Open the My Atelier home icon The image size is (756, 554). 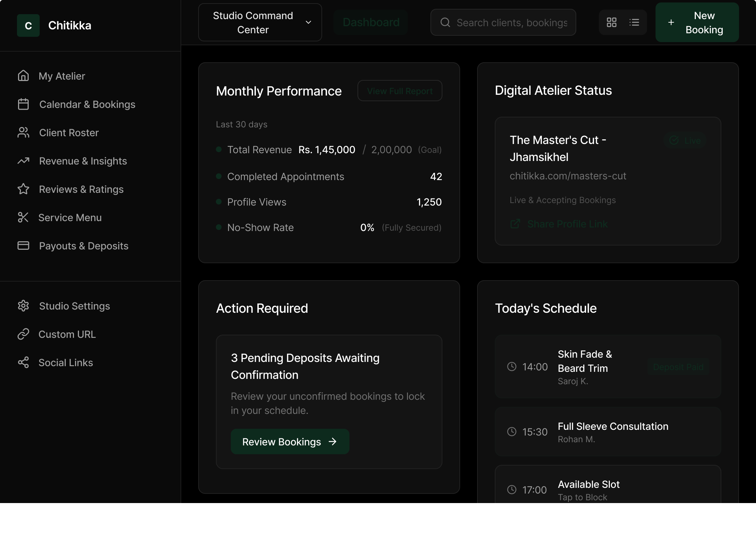coord(23,76)
